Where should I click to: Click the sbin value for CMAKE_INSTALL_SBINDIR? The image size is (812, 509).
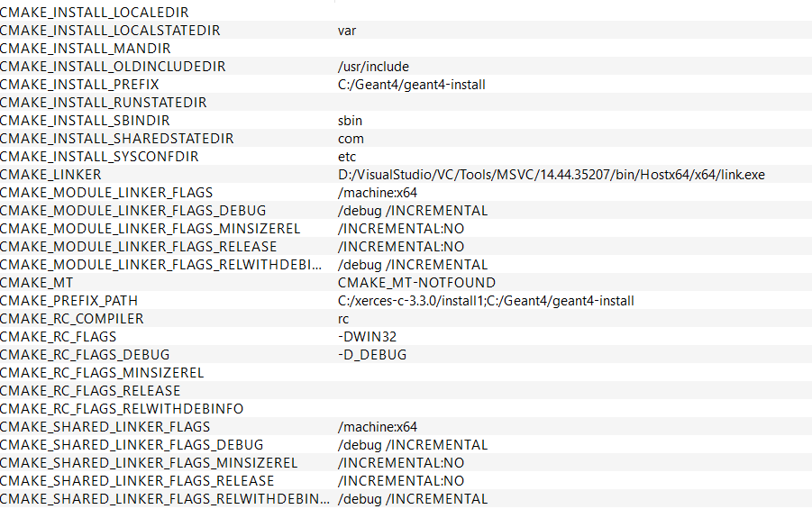click(351, 121)
